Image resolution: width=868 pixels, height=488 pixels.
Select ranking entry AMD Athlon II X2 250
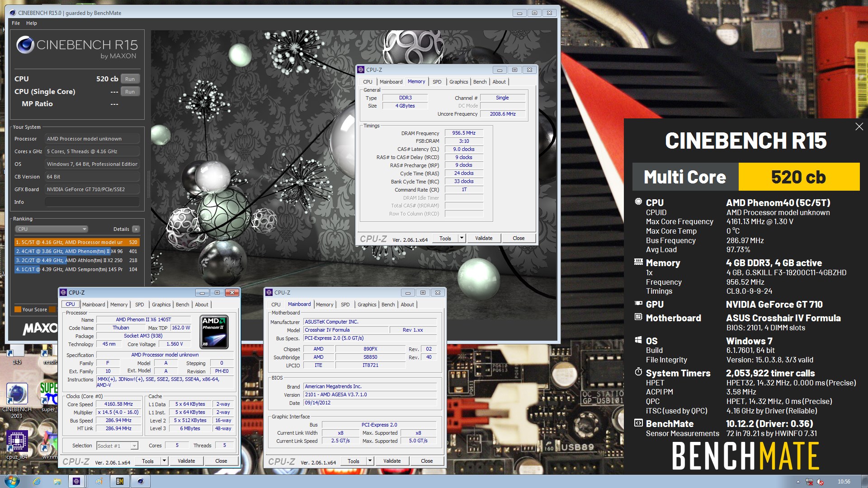click(77, 260)
